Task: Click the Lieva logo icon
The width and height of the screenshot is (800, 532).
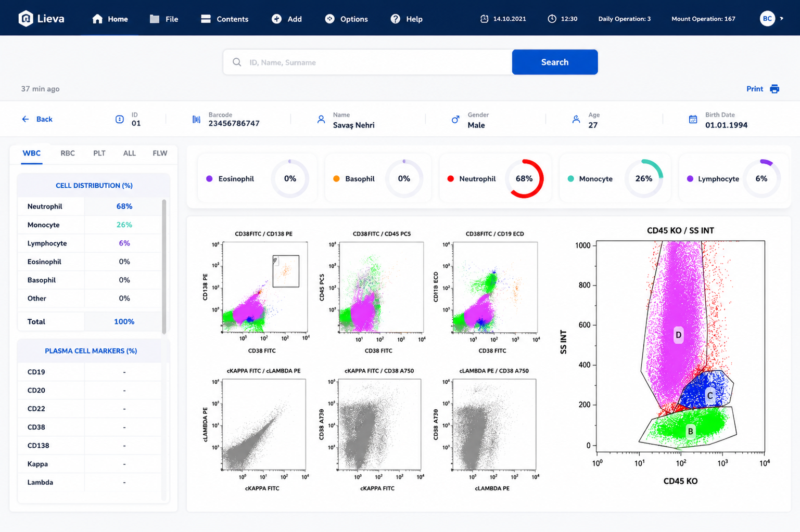Action: point(26,19)
